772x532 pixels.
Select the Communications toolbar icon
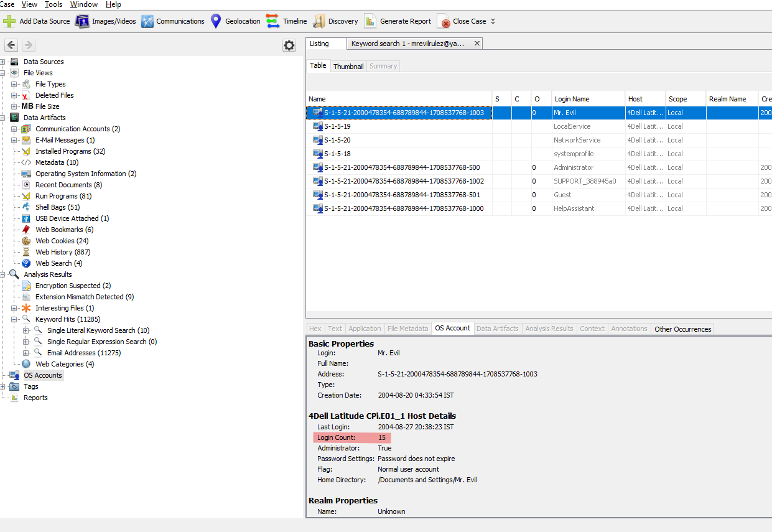147,21
